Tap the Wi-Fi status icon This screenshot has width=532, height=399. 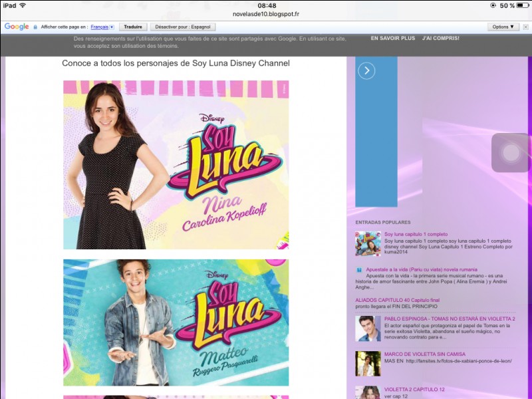23,5
